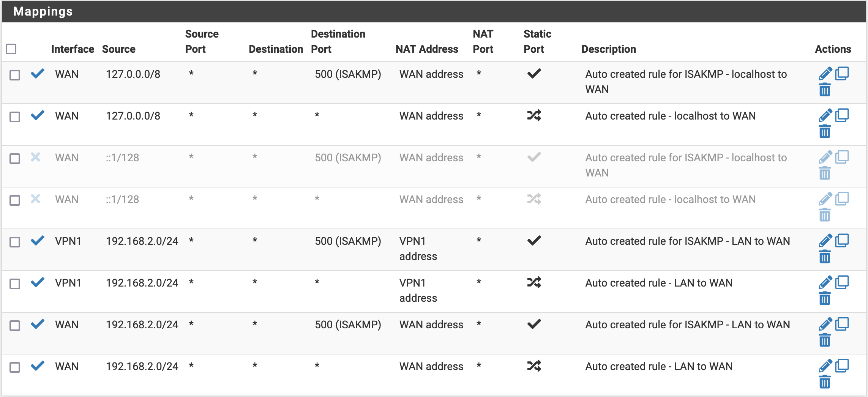Delete the last WAN 192.168.2.0/24 rule

pos(825,382)
